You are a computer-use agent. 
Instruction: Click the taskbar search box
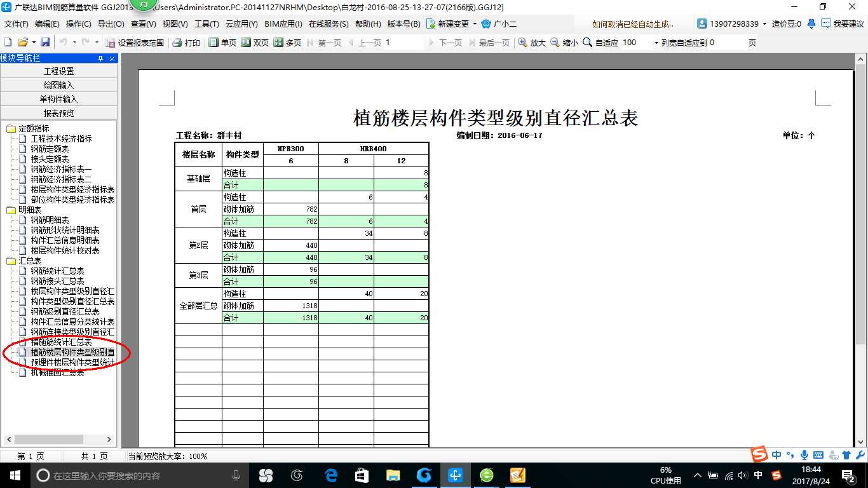(141, 475)
